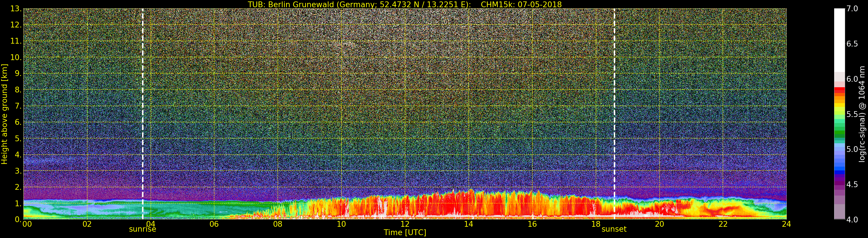868x238 pixels.
Task: Click the 7.0 value on the colorbar
Action: [852, 9]
